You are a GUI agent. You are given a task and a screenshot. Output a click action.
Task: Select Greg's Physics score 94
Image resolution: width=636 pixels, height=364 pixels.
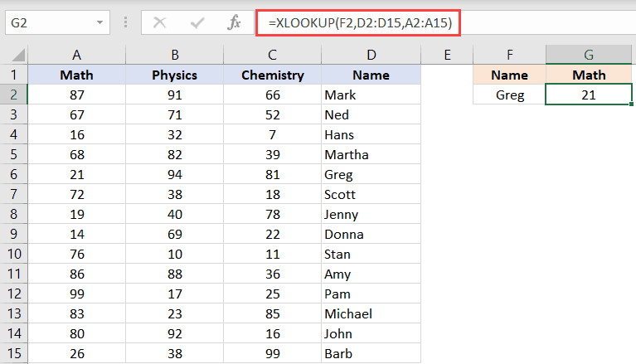[x=174, y=174]
